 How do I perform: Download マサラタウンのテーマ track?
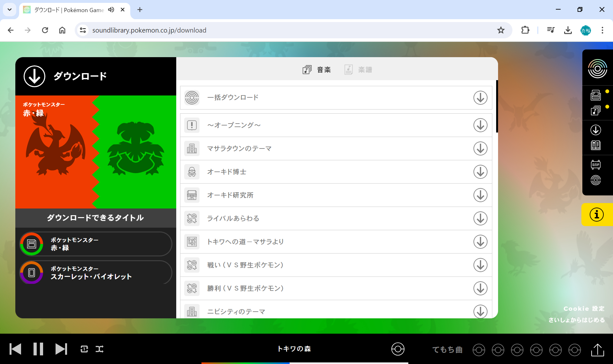click(480, 148)
